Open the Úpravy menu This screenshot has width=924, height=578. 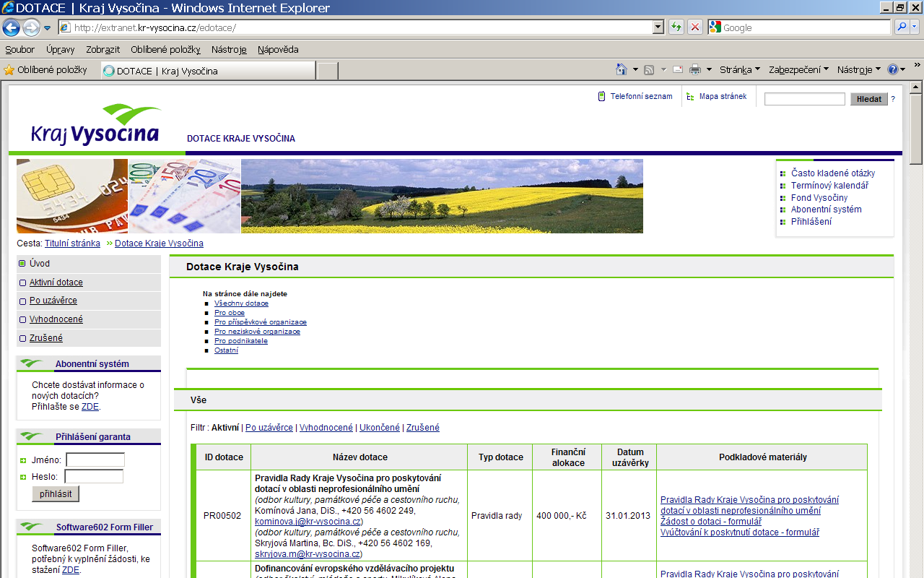tap(61, 50)
